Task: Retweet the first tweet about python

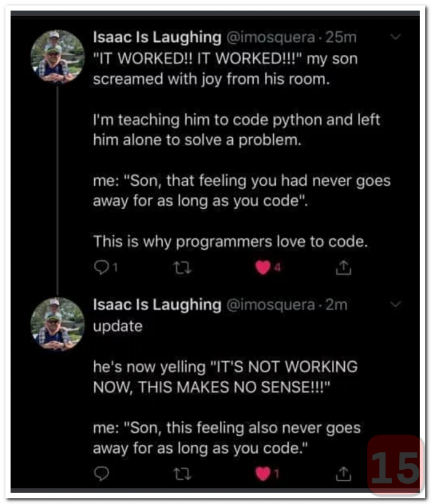Action: (x=182, y=268)
